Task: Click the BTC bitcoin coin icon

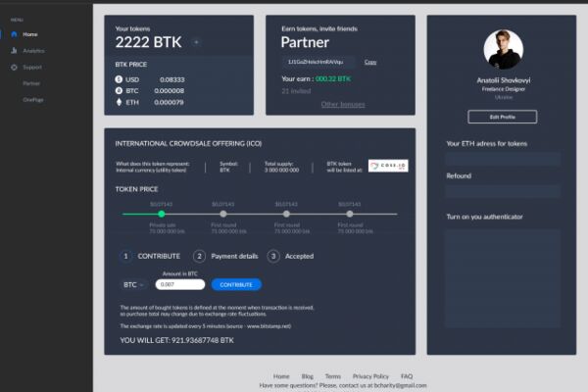Action: (x=119, y=91)
